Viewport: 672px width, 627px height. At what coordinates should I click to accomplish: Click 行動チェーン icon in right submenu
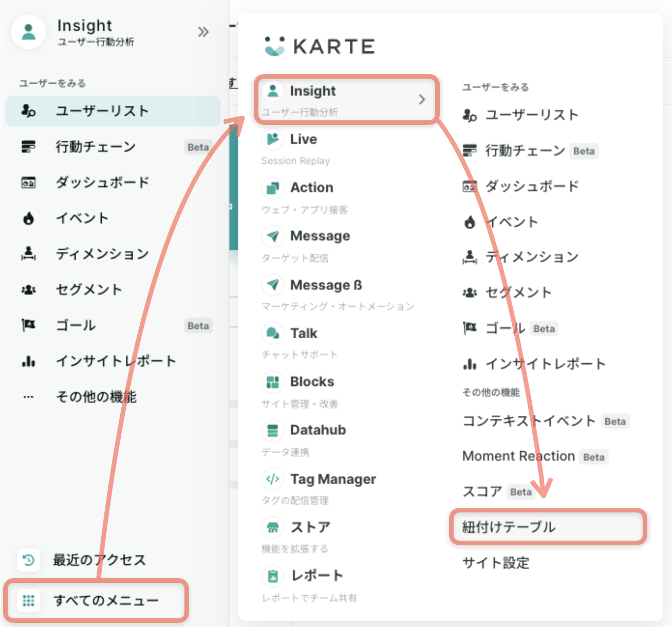[470, 151]
